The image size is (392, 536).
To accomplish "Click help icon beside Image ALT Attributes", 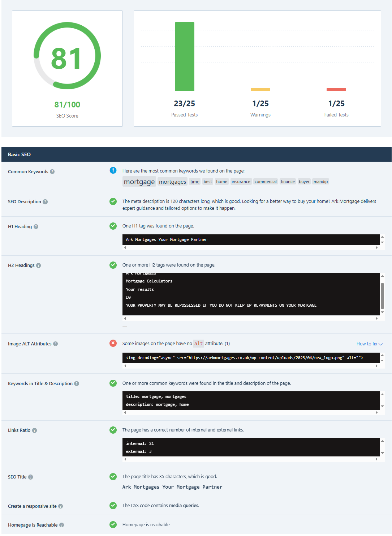I will (x=56, y=344).
